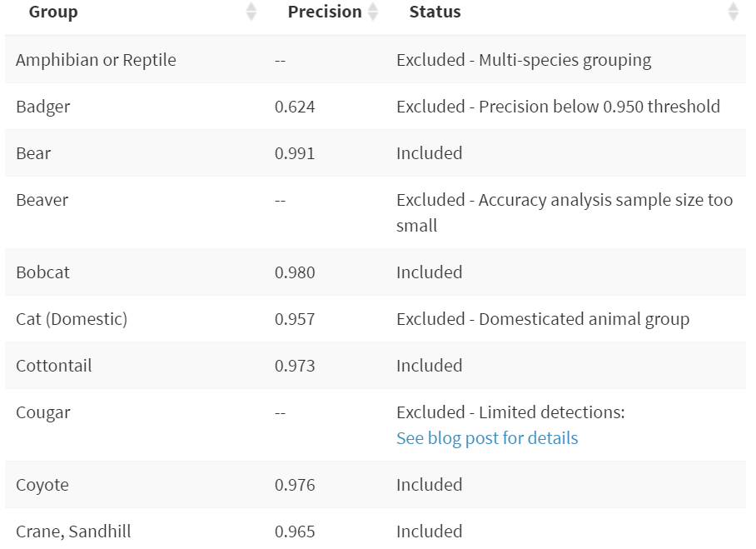Click the Status column header label
Image resolution: width=756 pixels, height=549 pixels.
click(435, 12)
